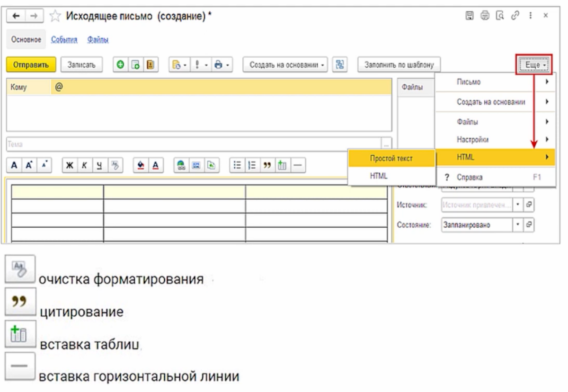Open Создать на основании in the Еще menu
Viewport: 568px width, 392px height.
point(495,102)
